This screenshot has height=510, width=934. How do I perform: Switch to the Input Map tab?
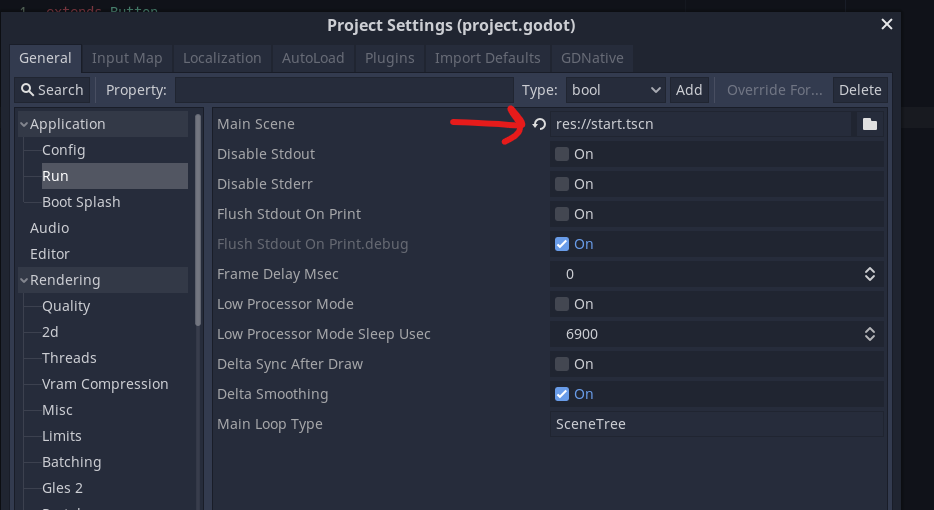coord(127,58)
